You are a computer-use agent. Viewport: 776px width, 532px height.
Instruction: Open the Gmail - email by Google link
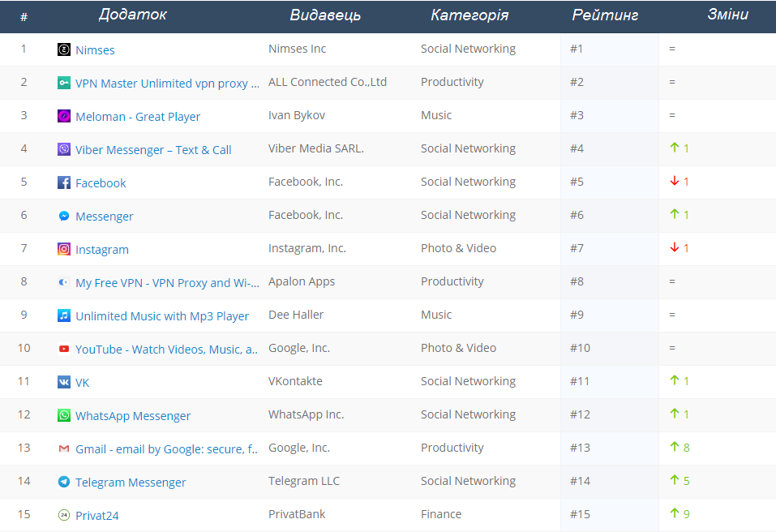[167, 448]
